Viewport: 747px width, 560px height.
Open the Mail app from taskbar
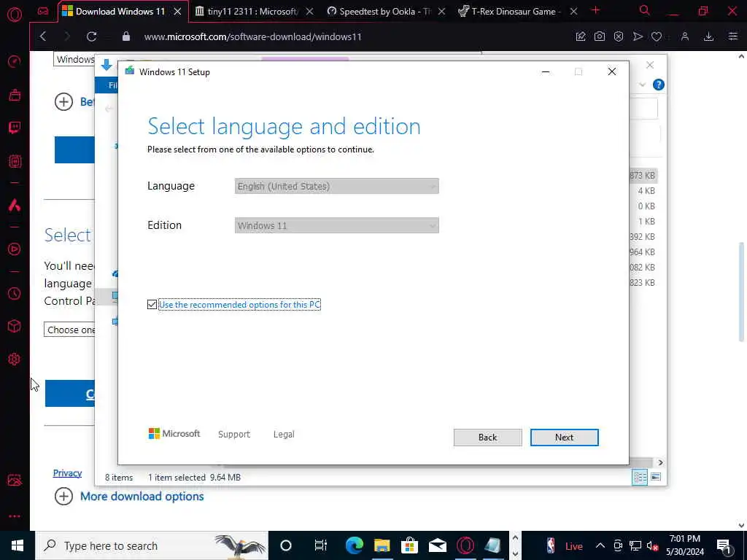(x=438, y=545)
